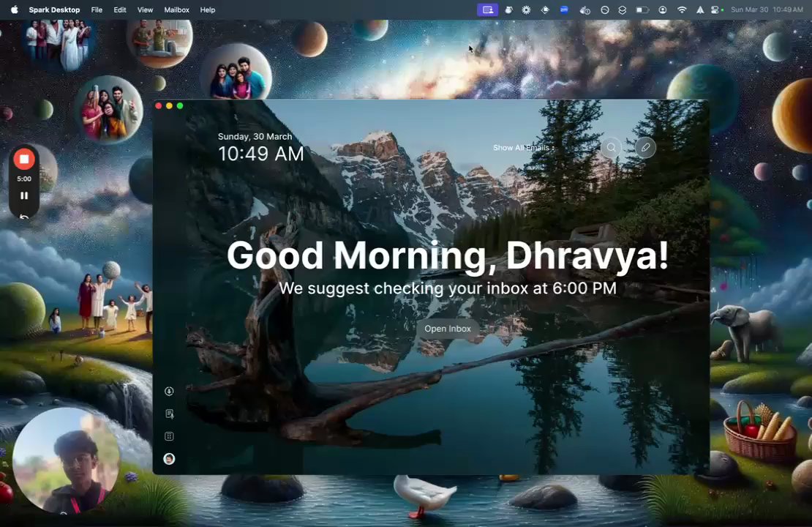Open the search magnifier in Spark
Image resolution: width=812 pixels, height=527 pixels.
611,148
